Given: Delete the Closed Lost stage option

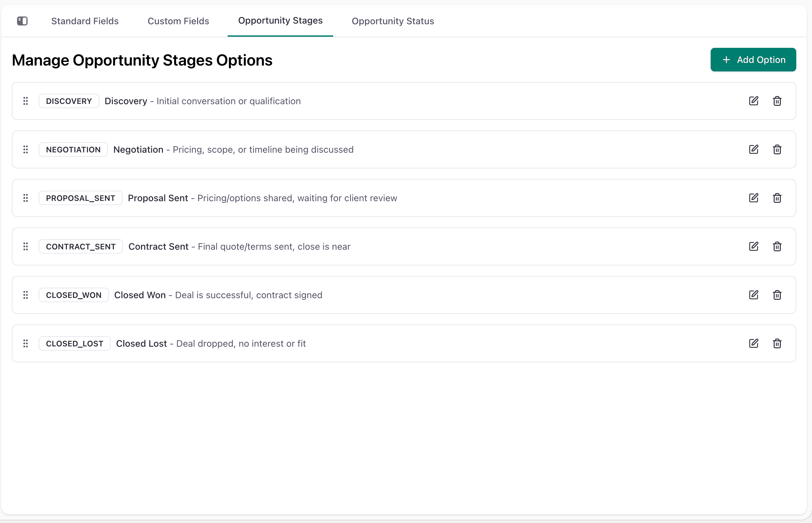Looking at the screenshot, I should click(x=777, y=344).
